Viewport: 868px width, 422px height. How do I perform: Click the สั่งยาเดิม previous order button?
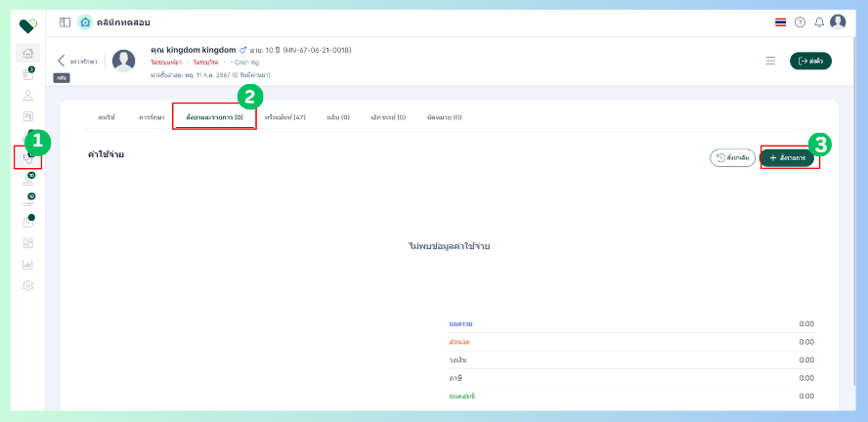[732, 158]
